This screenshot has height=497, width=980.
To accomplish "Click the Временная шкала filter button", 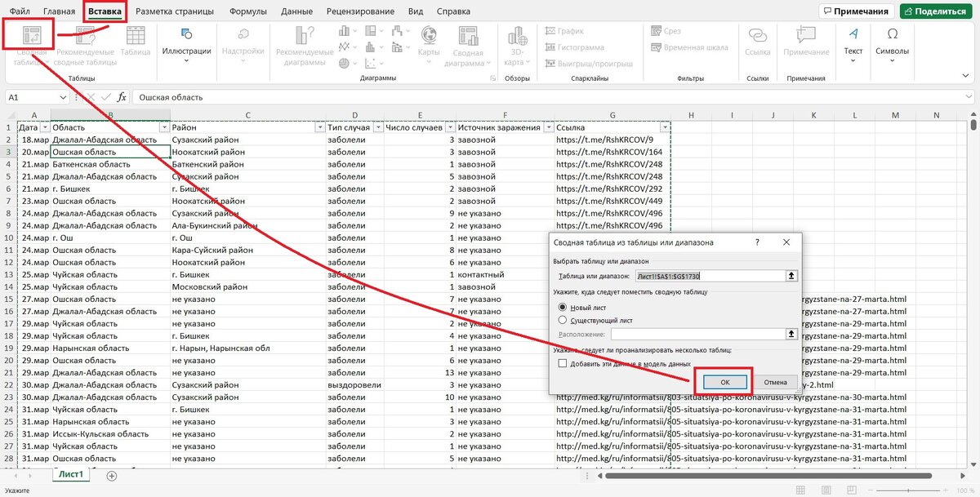I will 688,47.
